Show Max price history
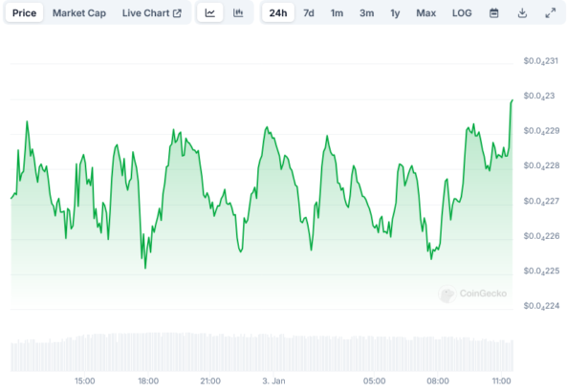 [425, 13]
